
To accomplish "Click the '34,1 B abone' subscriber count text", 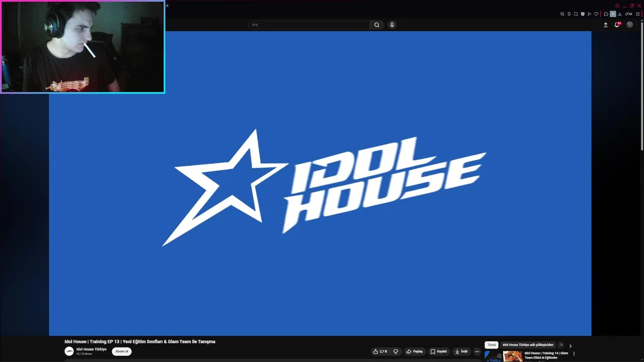I will click(84, 354).
